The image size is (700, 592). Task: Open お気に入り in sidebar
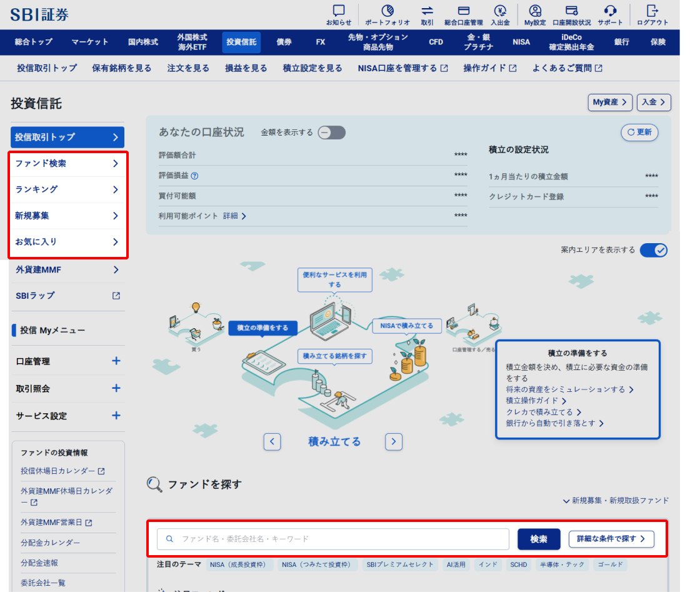point(67,241)
